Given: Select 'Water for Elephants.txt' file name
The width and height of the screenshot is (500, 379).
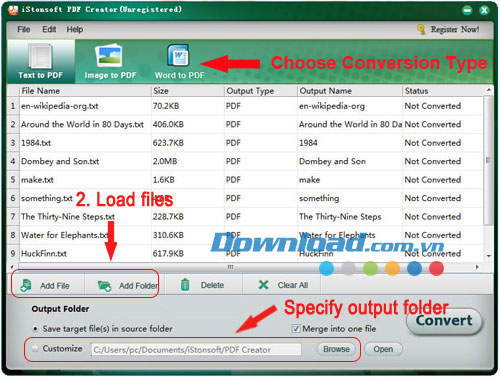Looking at the screenshot, I should tap(64, 235).
